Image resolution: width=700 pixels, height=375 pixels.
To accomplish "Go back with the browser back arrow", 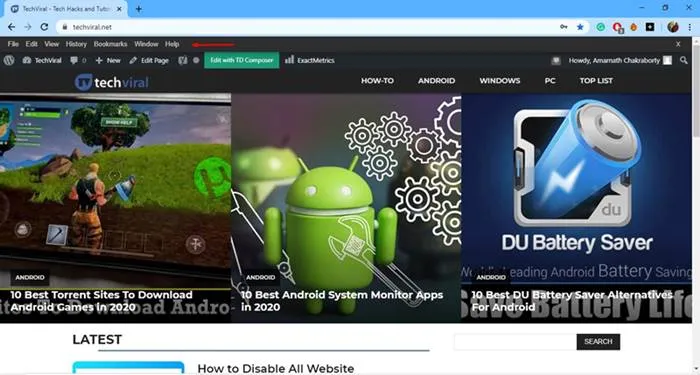I will tap(11, 27).
